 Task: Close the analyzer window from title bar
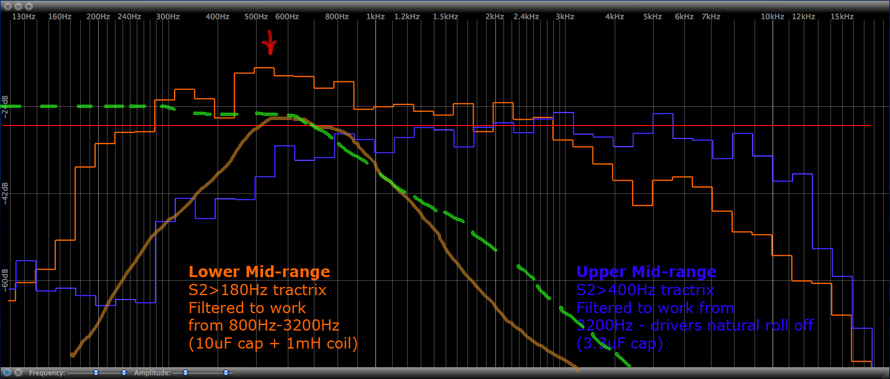(7, 6)
